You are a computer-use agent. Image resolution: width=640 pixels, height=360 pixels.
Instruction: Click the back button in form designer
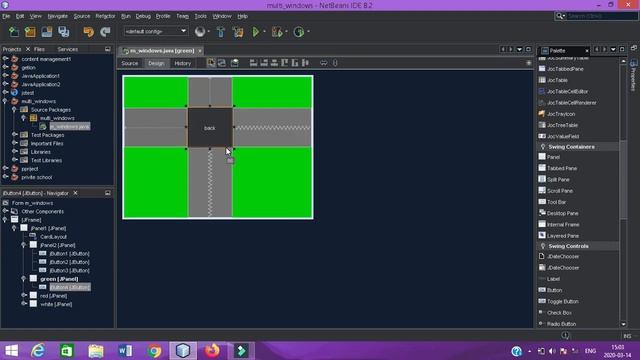210,128
